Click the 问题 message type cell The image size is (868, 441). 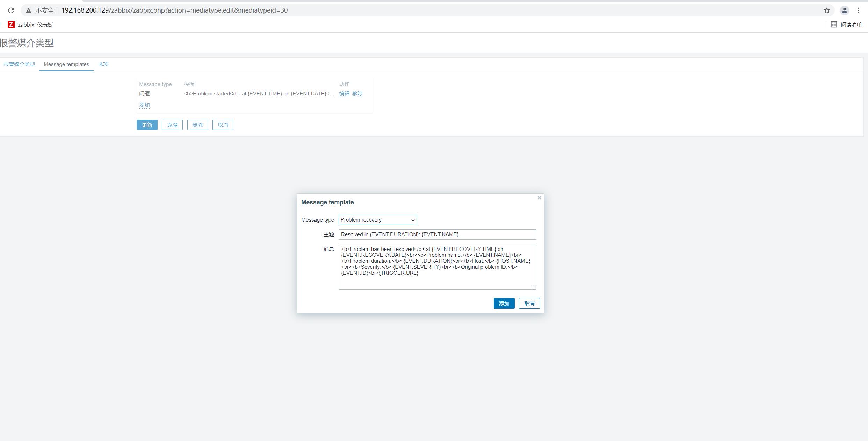coord(144,94)
